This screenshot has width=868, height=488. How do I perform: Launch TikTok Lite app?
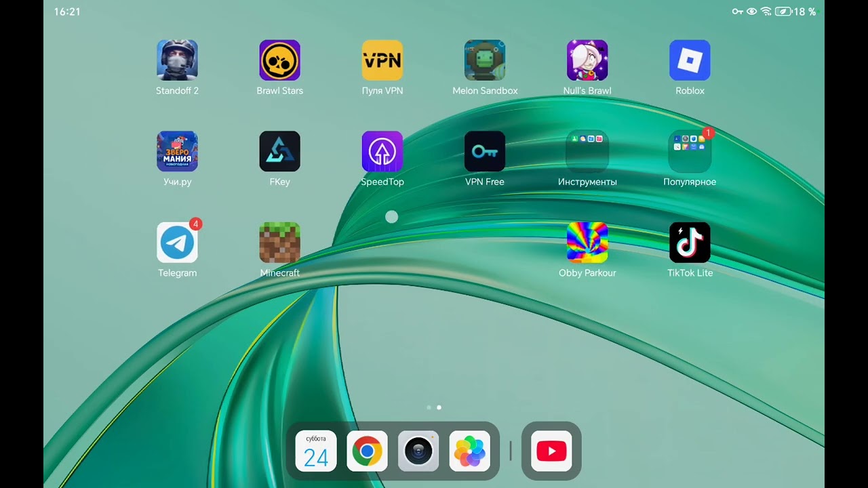[x=690, y=243]
